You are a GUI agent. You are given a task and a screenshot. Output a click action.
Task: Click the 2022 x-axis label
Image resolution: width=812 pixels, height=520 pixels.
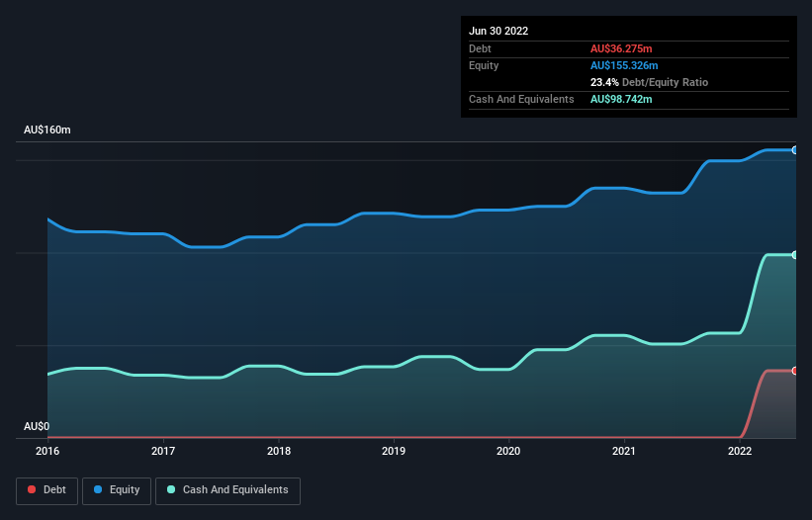(740, 451)
